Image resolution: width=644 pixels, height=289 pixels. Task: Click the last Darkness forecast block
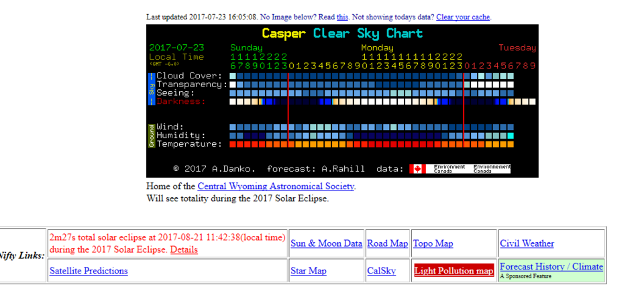coord(532,101)
